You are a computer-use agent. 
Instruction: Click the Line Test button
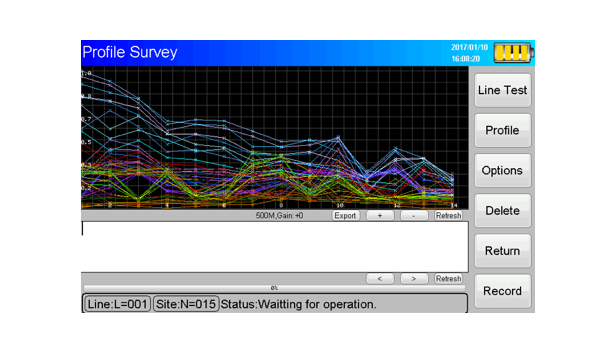(x=502, y=90)
